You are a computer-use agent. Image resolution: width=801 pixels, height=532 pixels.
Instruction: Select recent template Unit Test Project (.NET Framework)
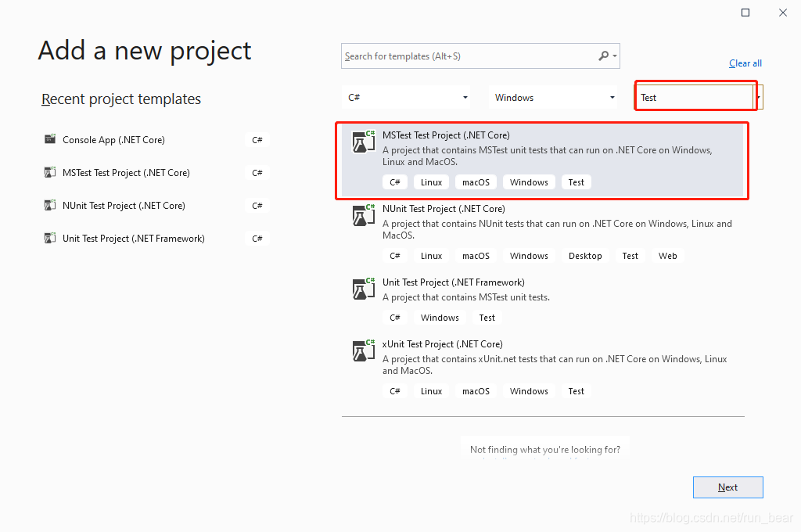[133, 238]
